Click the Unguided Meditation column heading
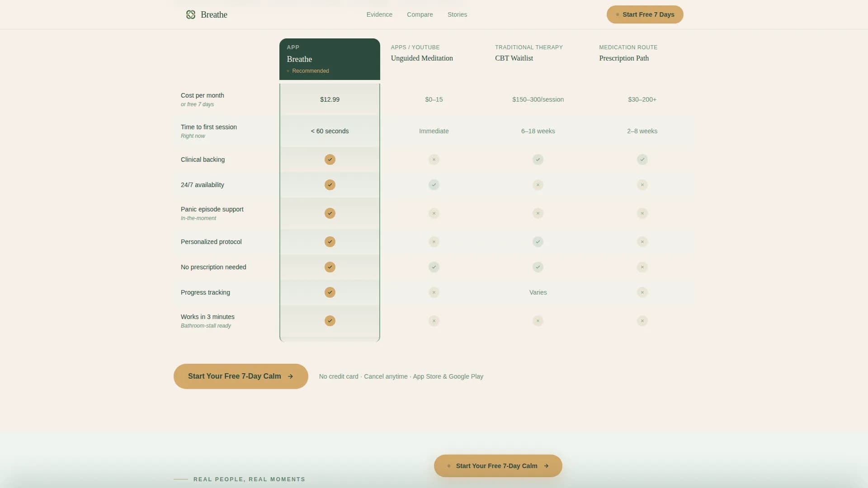The width and height of the screenshot is (868, 488). click(x=422, y=58)
